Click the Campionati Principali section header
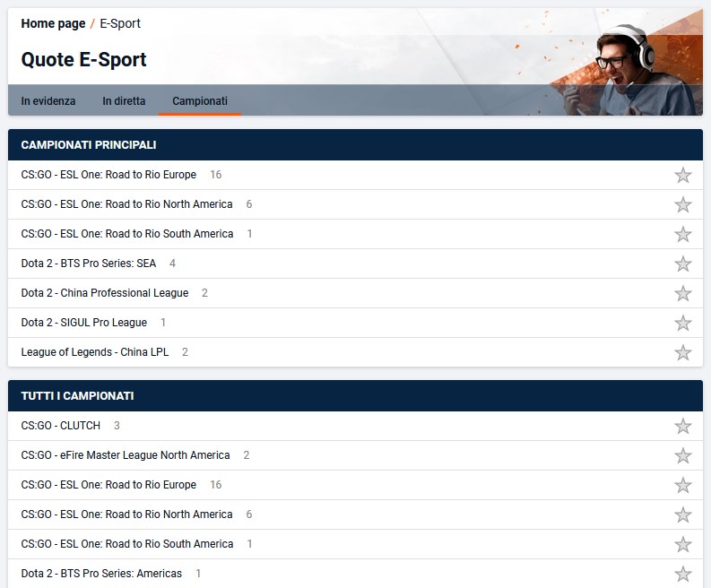Viewport: 711px width, 588px height. coord(355,144)
